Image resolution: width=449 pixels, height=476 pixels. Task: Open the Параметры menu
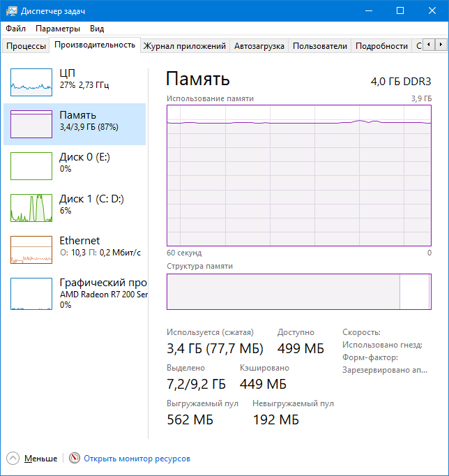pyautogui.click(x=58, y=29)
